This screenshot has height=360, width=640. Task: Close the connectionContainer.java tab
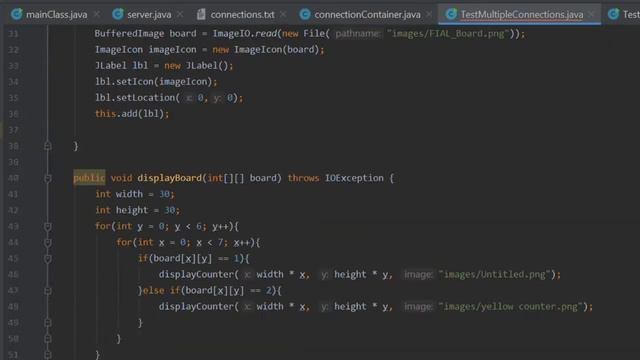429,15
